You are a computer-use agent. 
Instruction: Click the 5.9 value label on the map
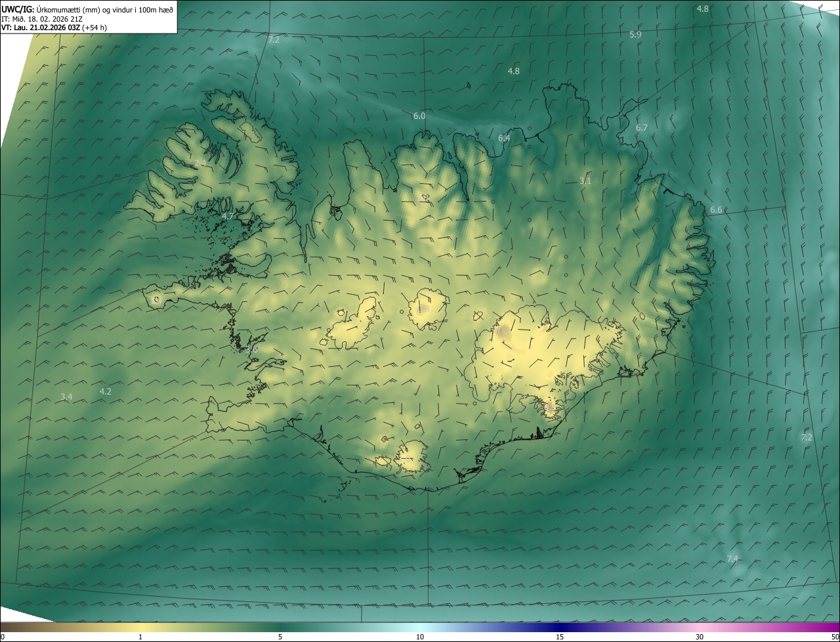click(635, 34)
